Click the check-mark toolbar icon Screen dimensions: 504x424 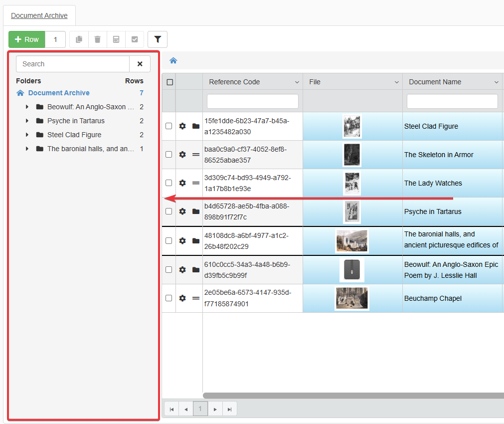tap(135, 39)
